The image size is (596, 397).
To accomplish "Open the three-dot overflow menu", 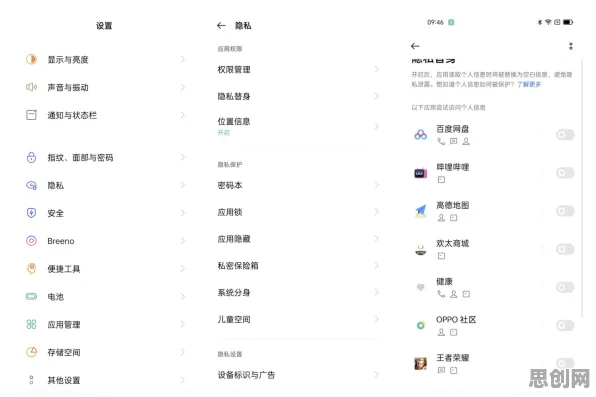I will click(x=571, y=46).
